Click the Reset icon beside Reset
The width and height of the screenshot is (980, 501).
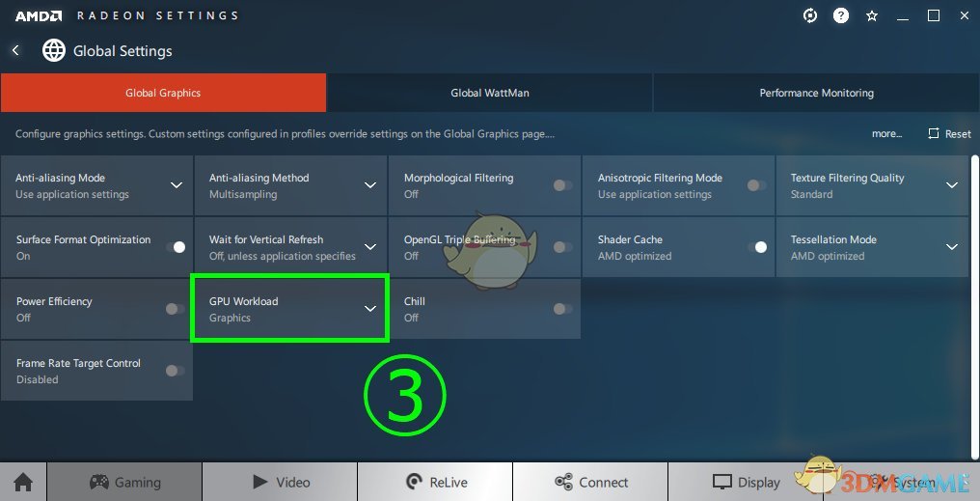[934, 134]
